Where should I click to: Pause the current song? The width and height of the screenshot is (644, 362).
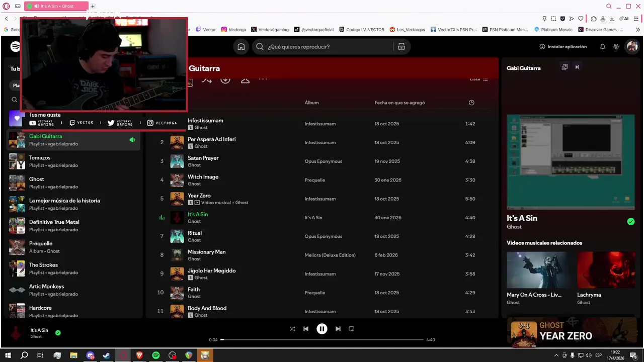[322, 329]
